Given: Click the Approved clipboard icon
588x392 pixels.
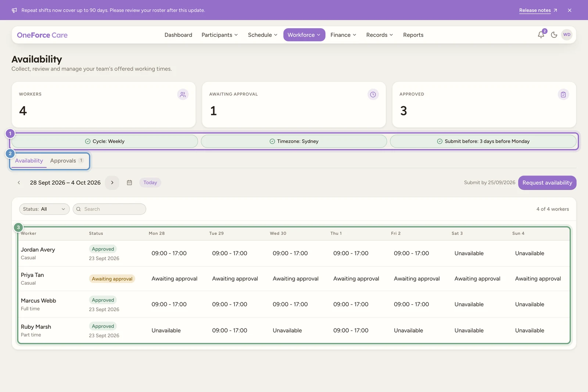Looking at the screenshot, I should pyautogui.click(x=563, y=94).
